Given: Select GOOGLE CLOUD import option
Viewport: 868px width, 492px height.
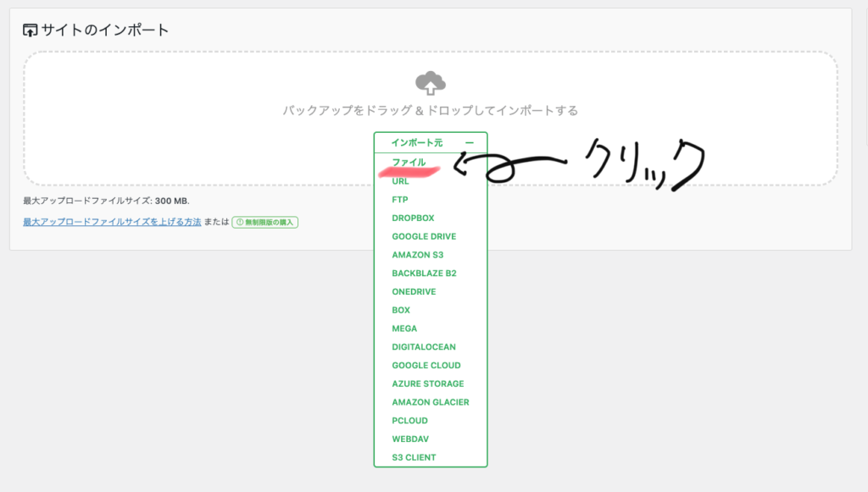Looking at the screenshot, I should click(426, 366).
